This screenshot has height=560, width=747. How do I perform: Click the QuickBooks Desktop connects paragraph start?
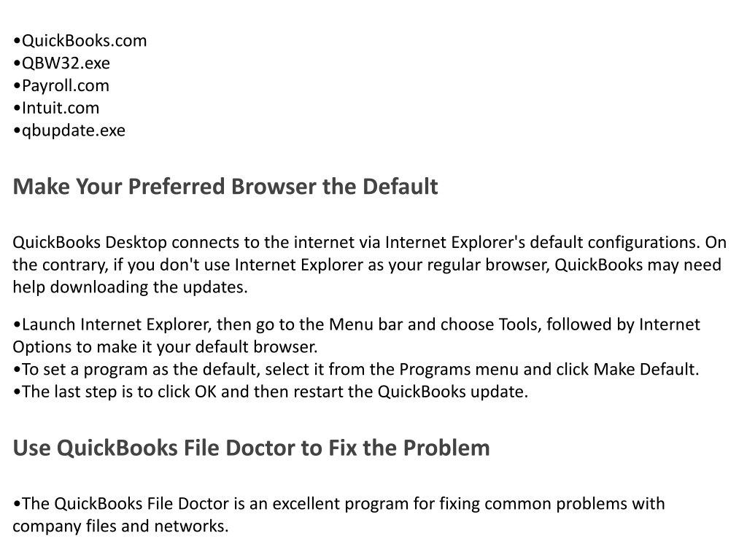90,242
